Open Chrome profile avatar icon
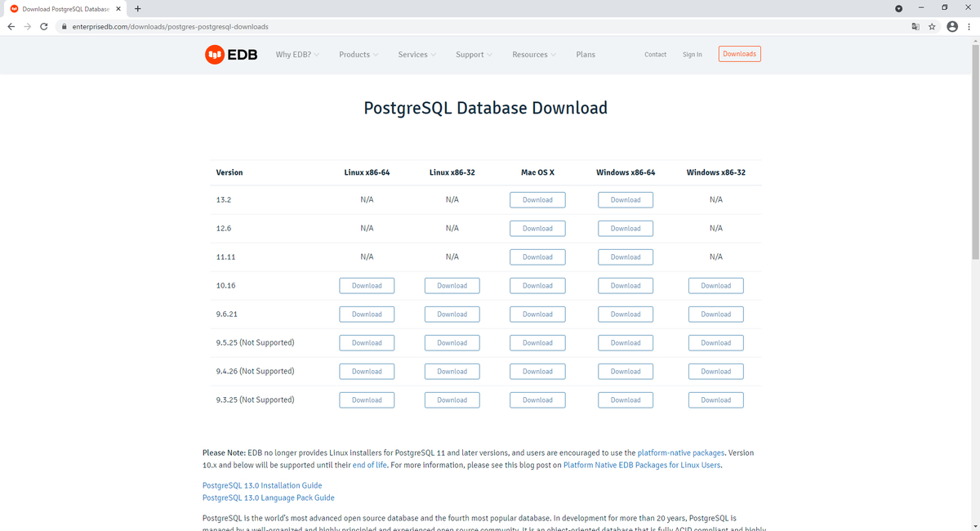The height and width of the screenshot is (531, 980). click(x=951, y=26)
